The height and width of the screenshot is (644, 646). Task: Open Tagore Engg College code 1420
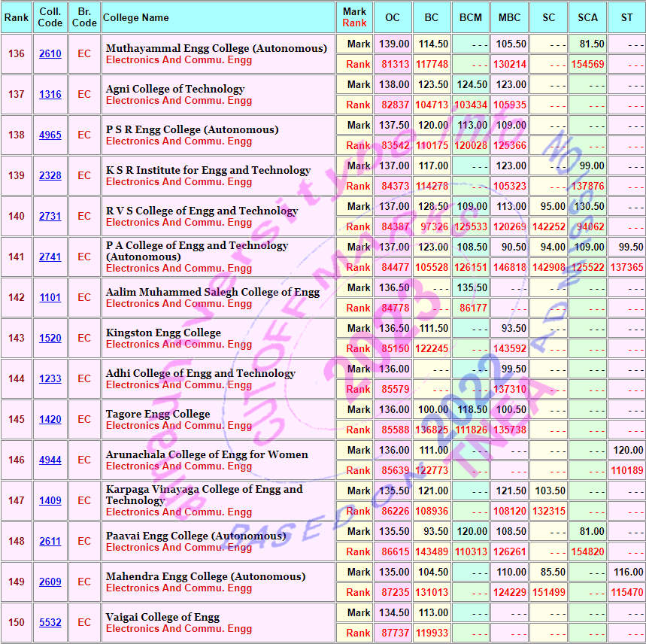(50, 420)
